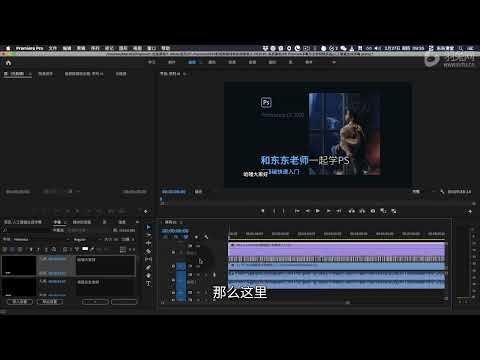
Task: Click the Program monitor playhead scrub bar
Action: (317, 203)
